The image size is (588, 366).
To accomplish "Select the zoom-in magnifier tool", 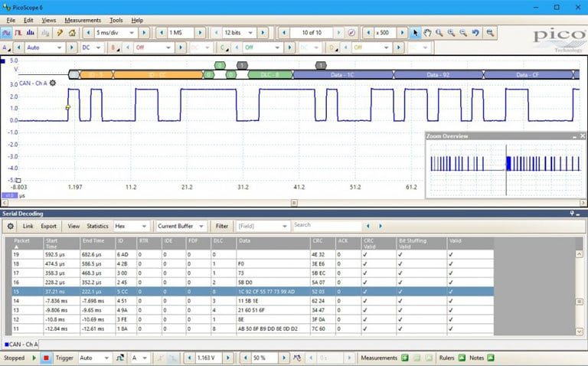I will pyautogui.click(x=451, y=33).
